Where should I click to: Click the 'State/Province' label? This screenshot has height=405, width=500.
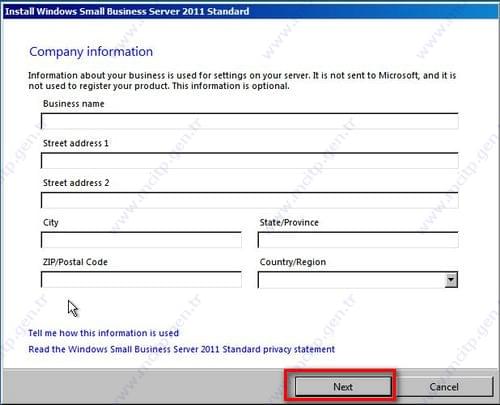click(289, 222)
